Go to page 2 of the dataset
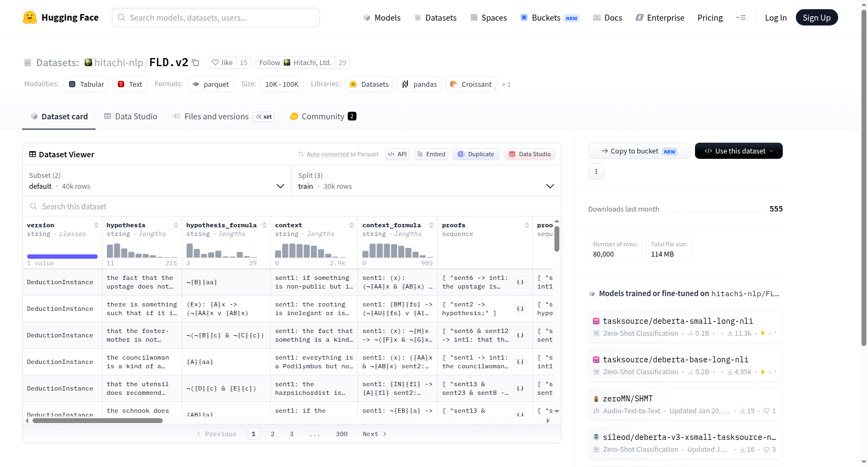The image size is (868, 467). click(272, 434)
